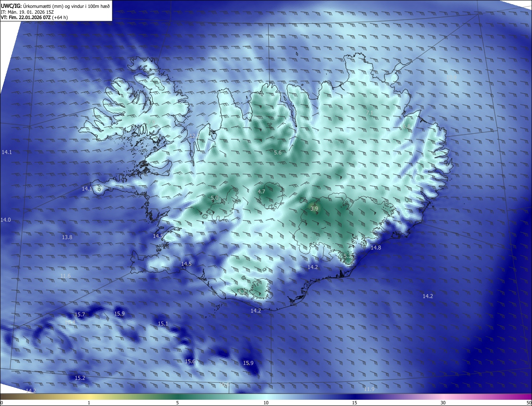532x406 pixels.
Task: Click the 13.8 value west of Iceland
Action: pyautogui.click(x=67, y=237)
